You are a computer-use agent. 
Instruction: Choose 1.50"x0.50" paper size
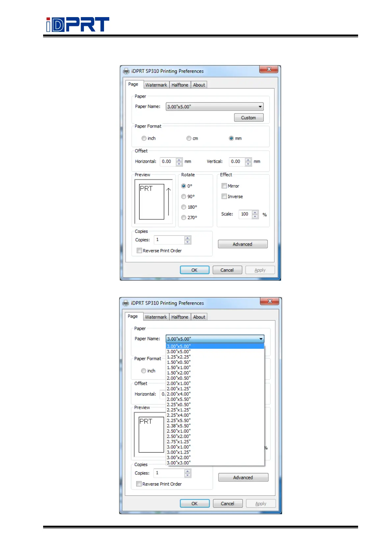215,362
